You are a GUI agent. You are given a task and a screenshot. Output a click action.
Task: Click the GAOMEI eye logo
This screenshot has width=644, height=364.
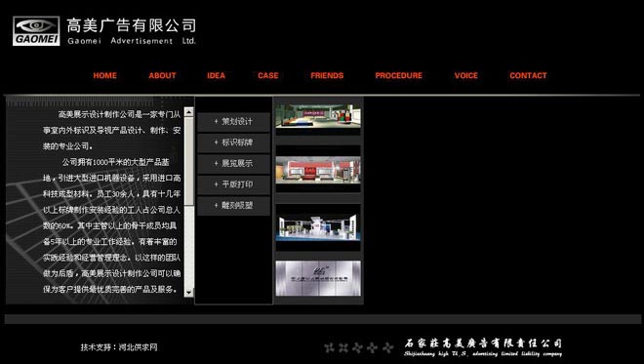(x=36, y=31)
